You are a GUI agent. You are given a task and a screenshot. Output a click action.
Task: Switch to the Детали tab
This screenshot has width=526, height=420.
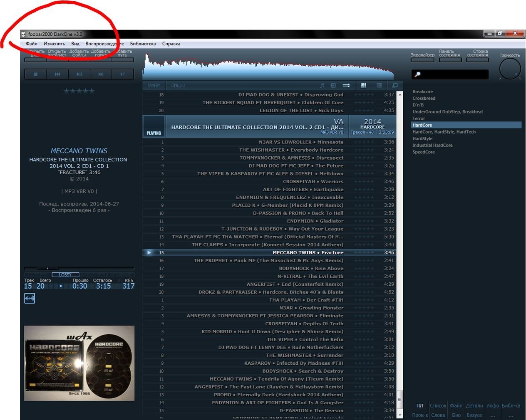click(474, 406)
